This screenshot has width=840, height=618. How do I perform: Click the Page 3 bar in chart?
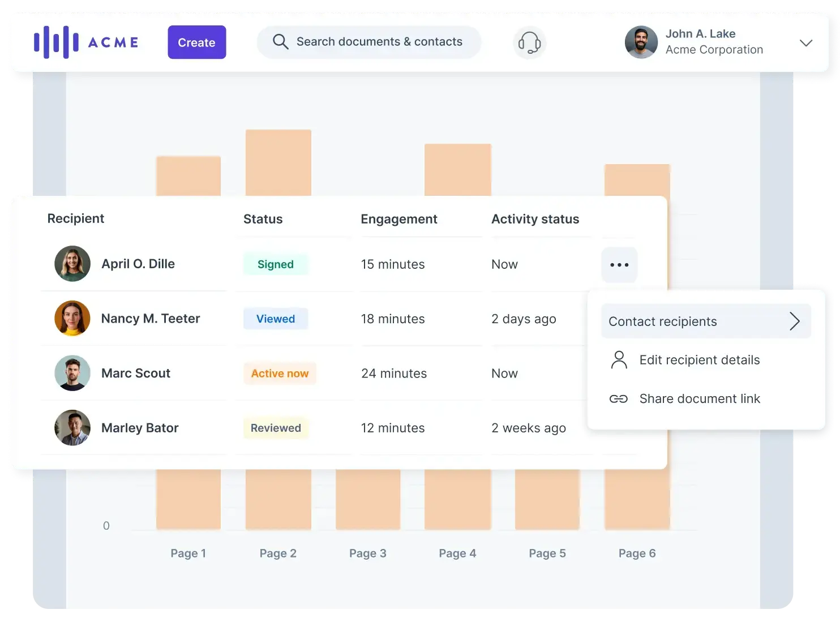[x=368, y=499]
